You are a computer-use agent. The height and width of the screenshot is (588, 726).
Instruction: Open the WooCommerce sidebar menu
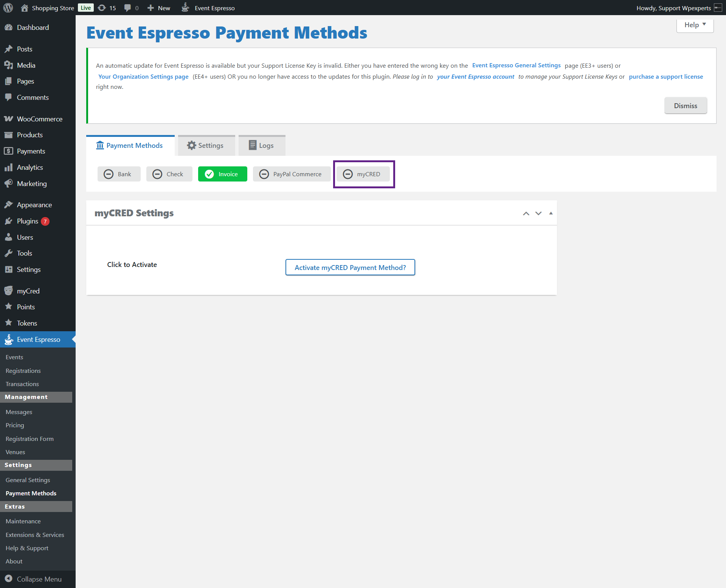[39, 119]
